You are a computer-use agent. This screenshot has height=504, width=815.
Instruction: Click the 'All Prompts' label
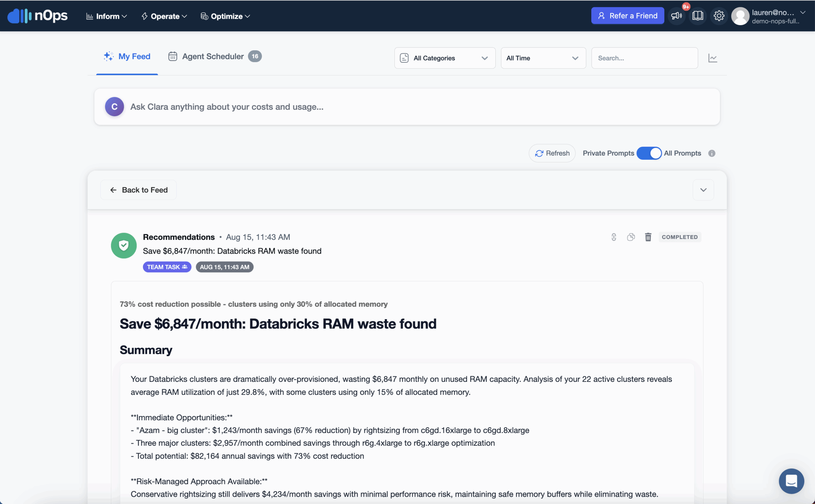click(682, 153)
